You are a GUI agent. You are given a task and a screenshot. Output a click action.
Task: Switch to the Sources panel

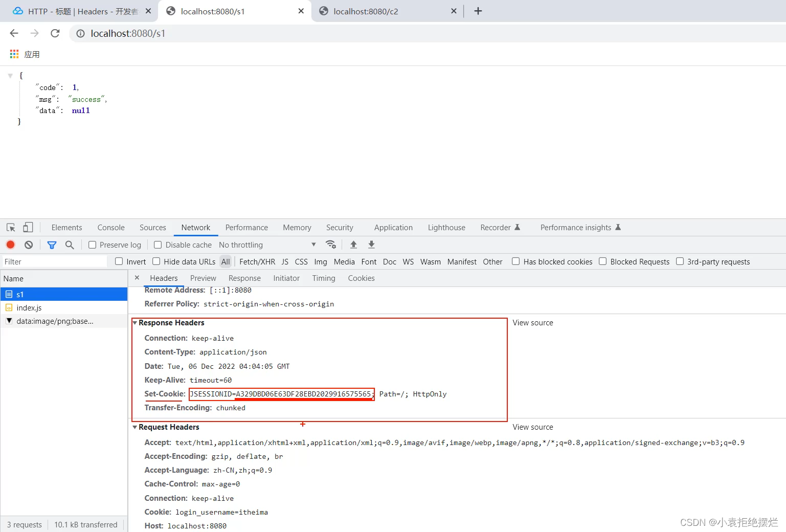point(153,228)
